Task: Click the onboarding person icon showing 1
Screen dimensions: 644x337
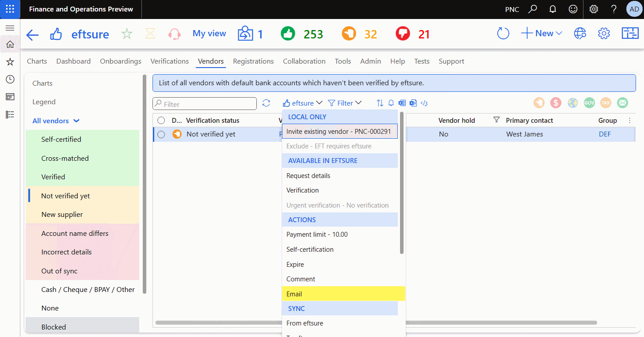Action: click(x=250, y=34)
